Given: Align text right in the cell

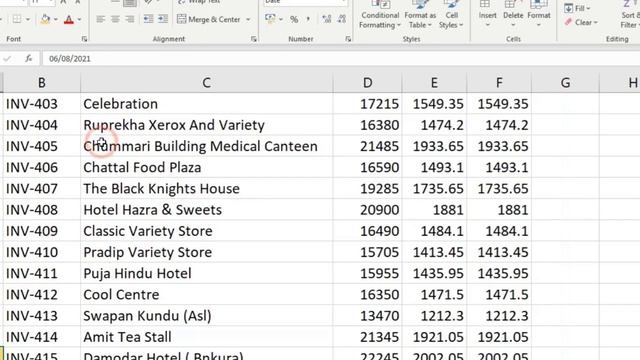Looking at the screenshot, I should pos(130,19).
